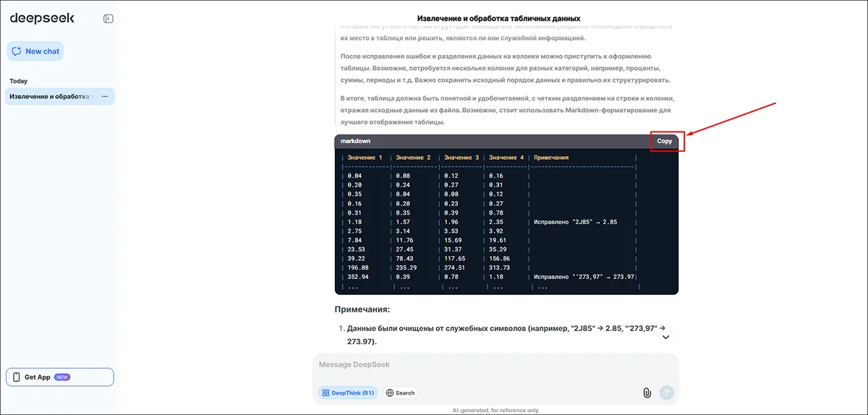Jump to bottom using the down arrow button
The image size is (868, 415).
click(666, 336)
